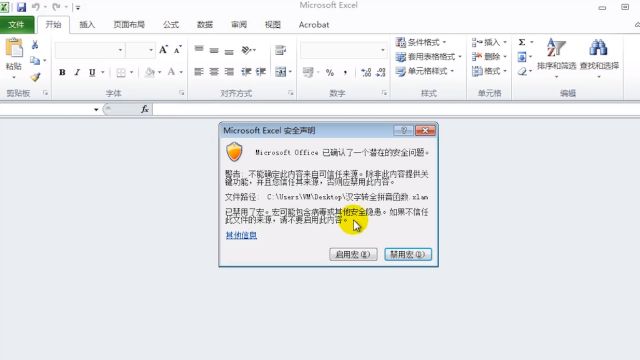Open Format as Table dropdown
This screenshot has height=360, width=640.
tap(429, 57)
